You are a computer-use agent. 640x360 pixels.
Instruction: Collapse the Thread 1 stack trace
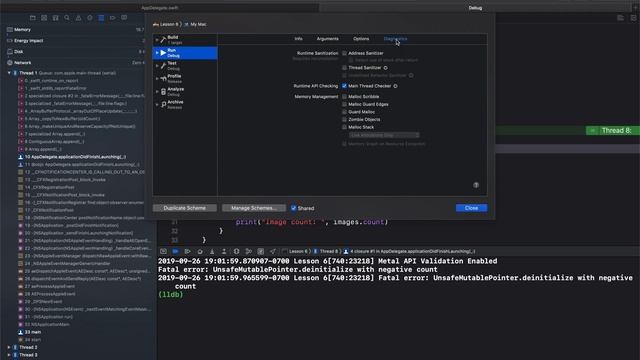(9, 73)
